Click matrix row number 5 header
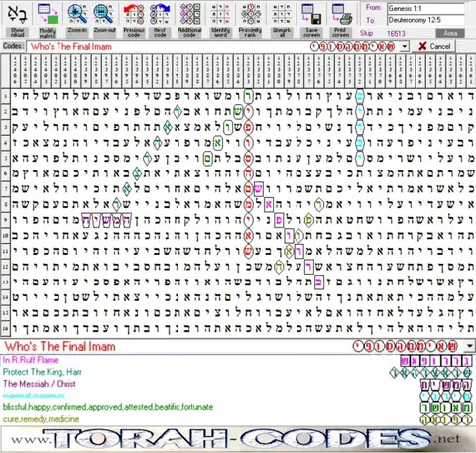 point(6,159)
